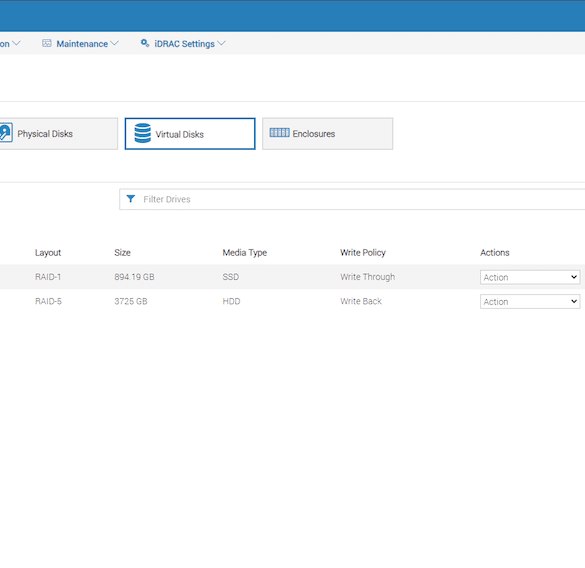Image resolution: width=585 pixels, height=568 pixels.
Task: Click the Virtual Disks database icon
Action: pyautogui.click(x=143, y=133)
